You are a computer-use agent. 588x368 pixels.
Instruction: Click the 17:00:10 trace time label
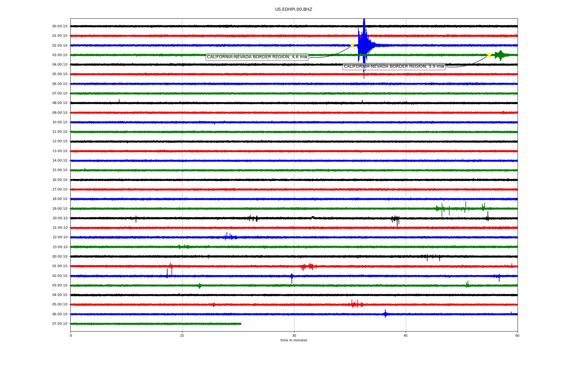point(60,189)
